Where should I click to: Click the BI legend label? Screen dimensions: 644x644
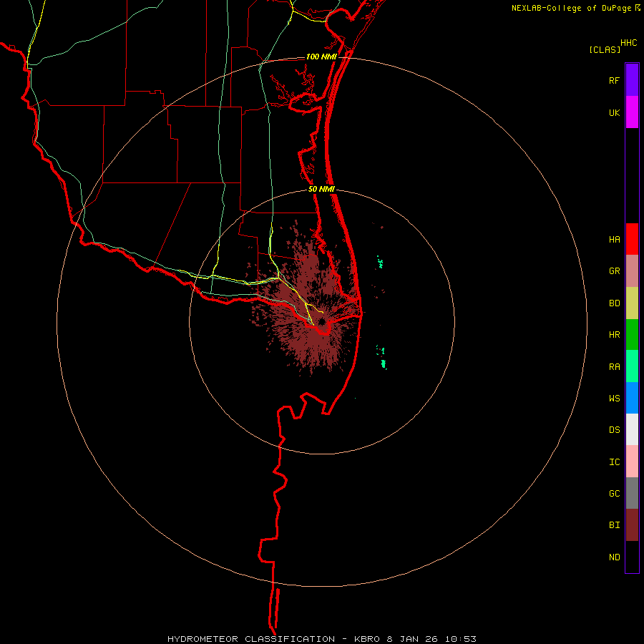(x=614, y=525)
